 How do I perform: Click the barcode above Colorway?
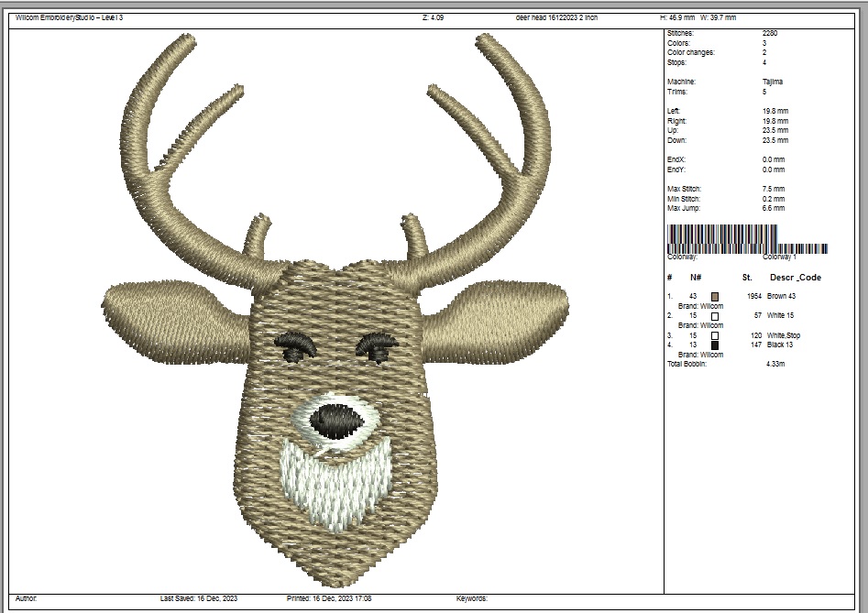722,236
